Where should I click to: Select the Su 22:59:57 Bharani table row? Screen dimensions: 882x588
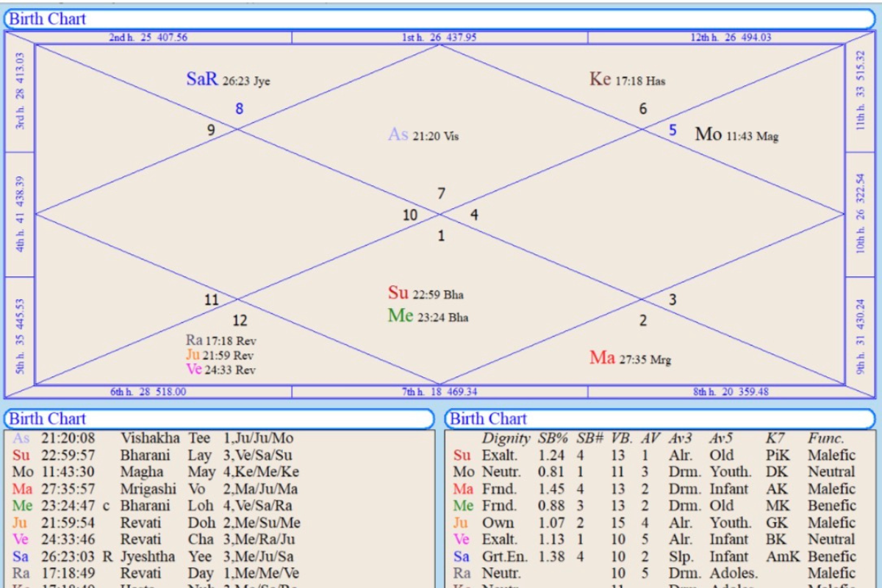[219, 455]
